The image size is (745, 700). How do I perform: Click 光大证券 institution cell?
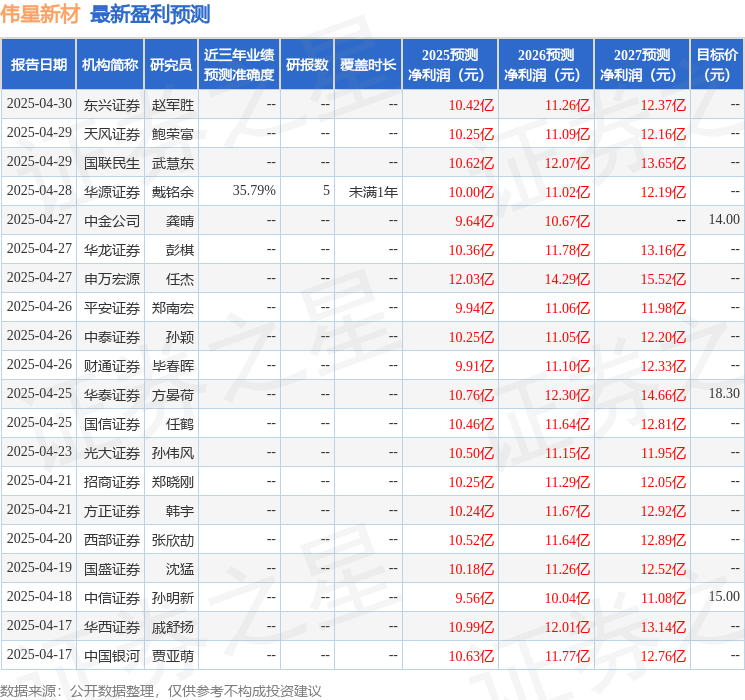click(x=112, y=453)
